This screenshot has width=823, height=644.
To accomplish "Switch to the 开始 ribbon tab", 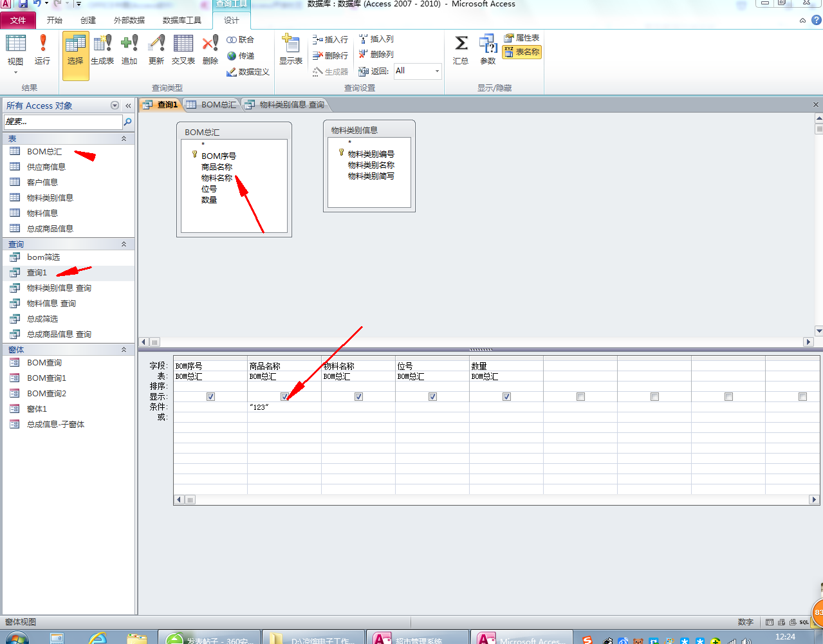I will point(55,21).
